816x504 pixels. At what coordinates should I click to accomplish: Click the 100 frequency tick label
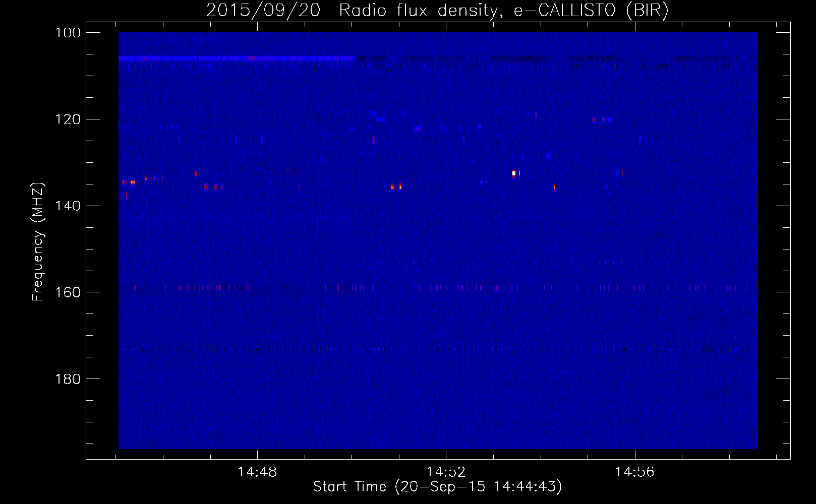click(x=68, y=33)
